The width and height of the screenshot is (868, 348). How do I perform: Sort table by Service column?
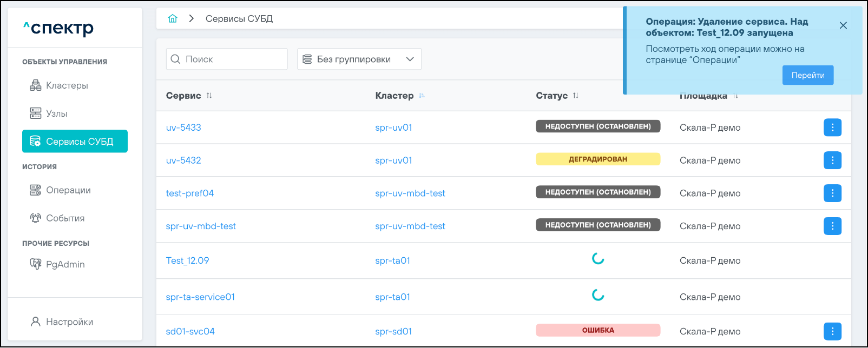(209, 96)
